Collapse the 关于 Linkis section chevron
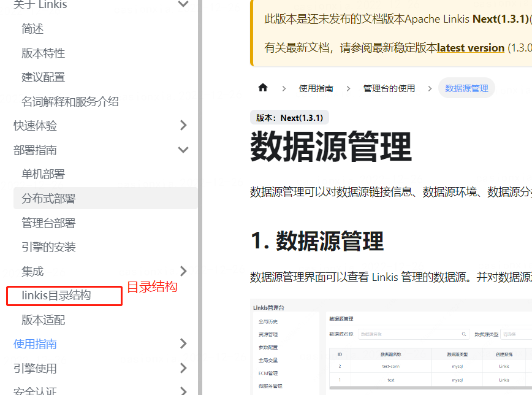This screenshot has width=532, height=395. [183, 4]
